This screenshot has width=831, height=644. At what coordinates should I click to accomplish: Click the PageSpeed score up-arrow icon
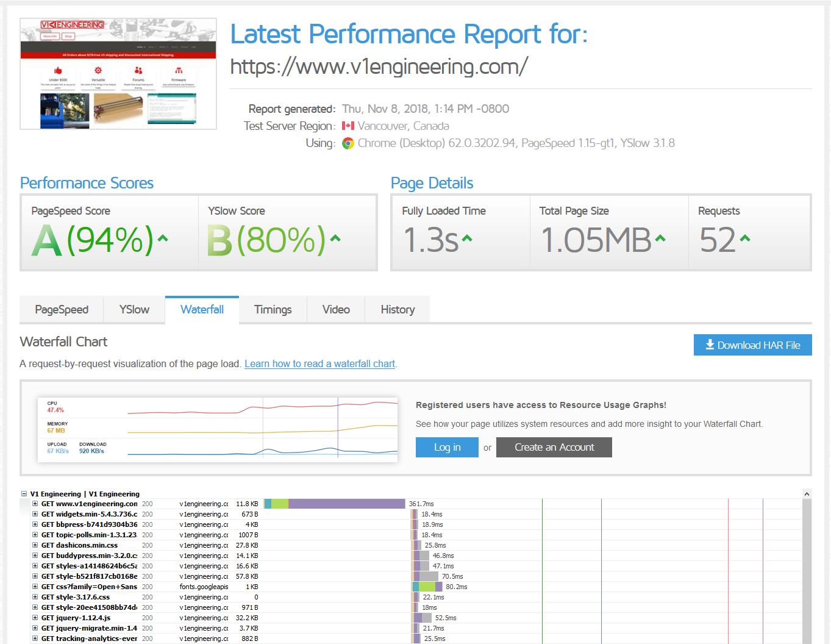point(162,238)
